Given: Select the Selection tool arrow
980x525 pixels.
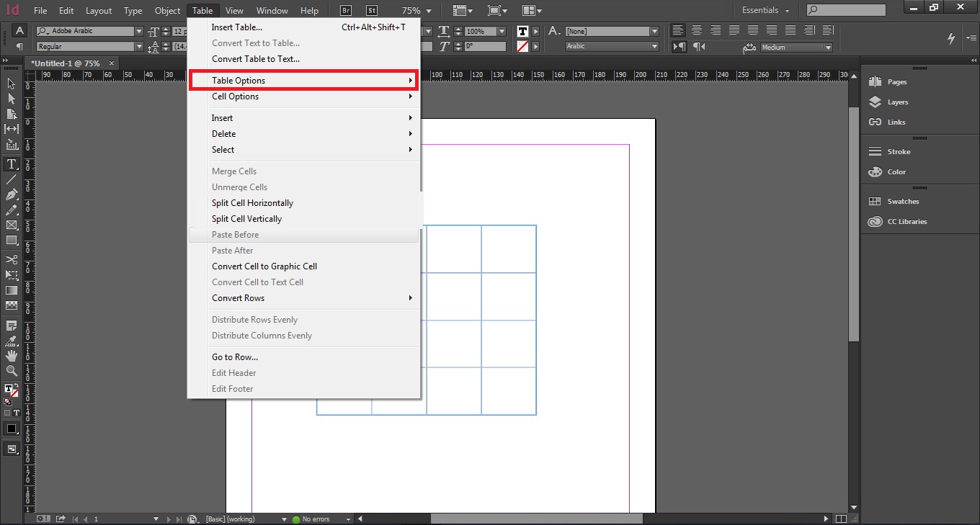Looking at the screenshot, I should [11, 84].
